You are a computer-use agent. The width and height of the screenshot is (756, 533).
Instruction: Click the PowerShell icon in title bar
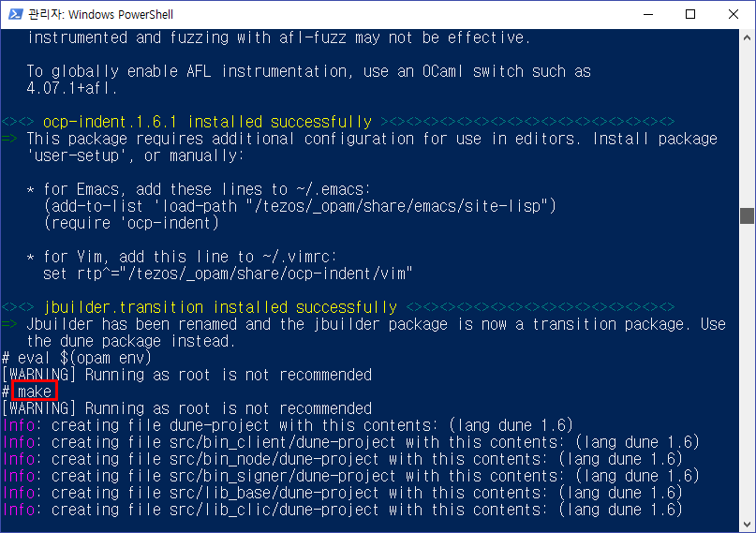pos(15,14)
